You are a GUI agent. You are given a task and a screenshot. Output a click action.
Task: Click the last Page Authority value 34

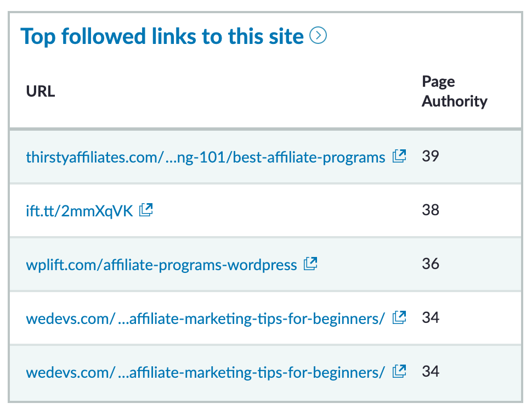pyautogui.click(x=431, y=371)
